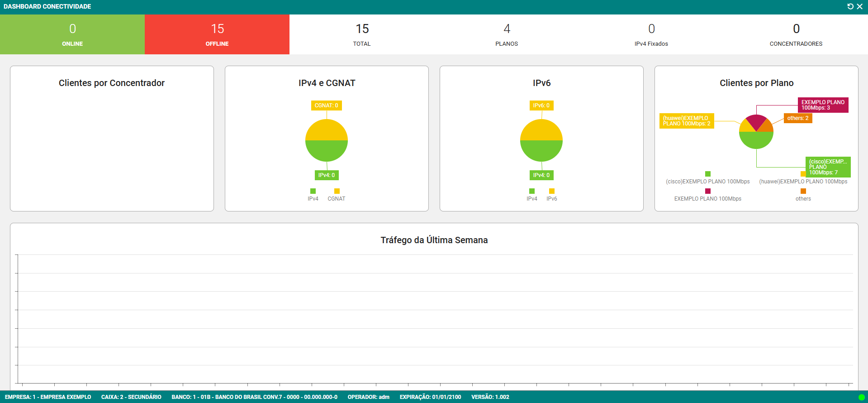Toggle the IPv6 legend item in the IPv6 chart
This screenshot has height=403, width=868.
pyautogui.click(x=552, y=195)
